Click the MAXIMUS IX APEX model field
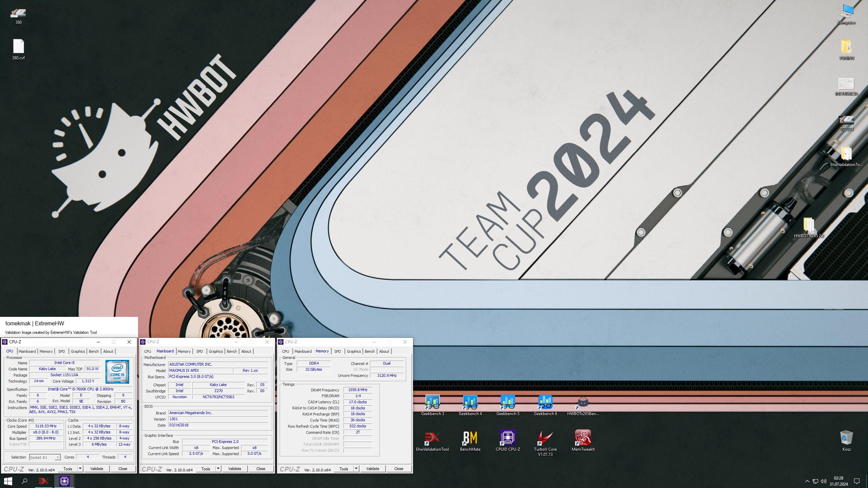Image resolution: width=868 pixels, height=488 pixels. (x=200, y=371)
